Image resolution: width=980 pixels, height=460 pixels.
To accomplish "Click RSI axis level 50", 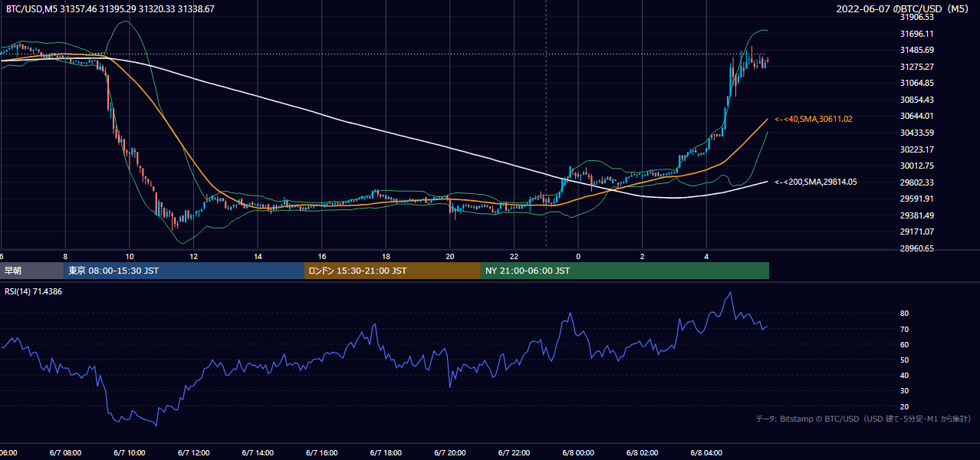I will [905, 360].
